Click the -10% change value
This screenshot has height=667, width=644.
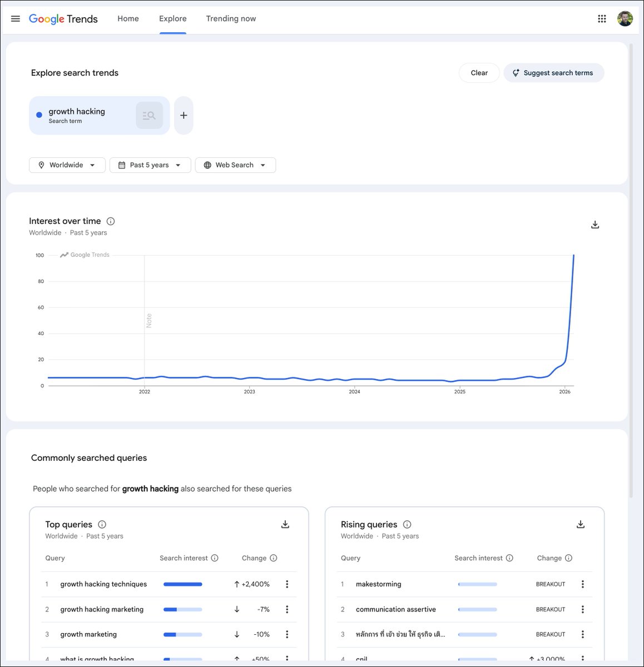pos(261,634)
